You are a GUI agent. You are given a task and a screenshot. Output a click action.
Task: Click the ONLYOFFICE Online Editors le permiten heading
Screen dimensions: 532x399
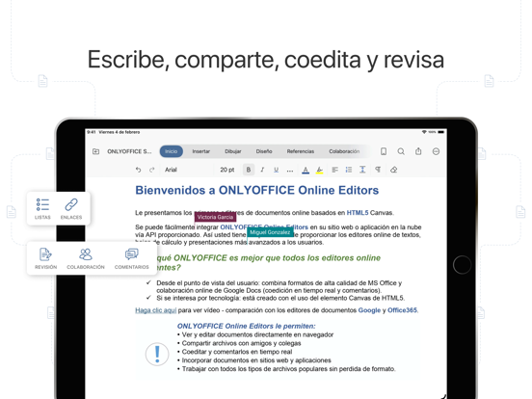click(x=246, y=326)
